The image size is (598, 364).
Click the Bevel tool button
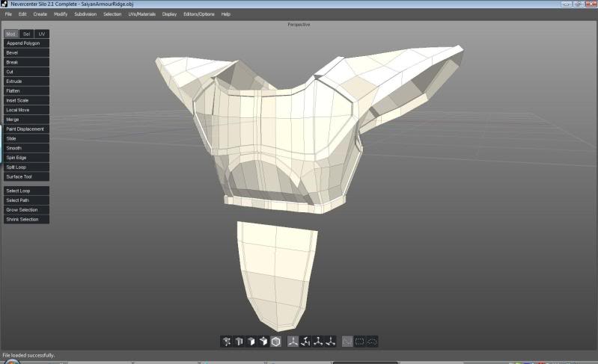point(26,52)
